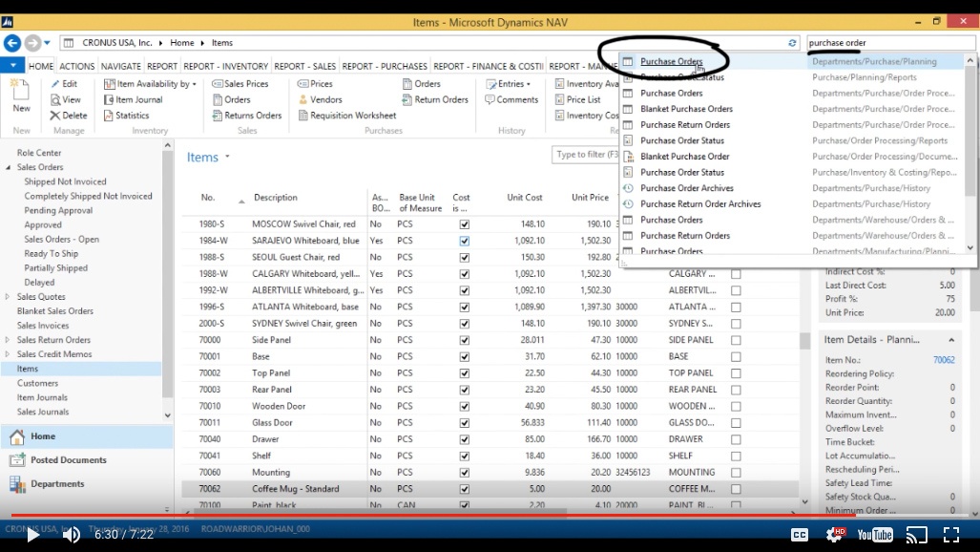Screen dimensions: 980x552
Task: Select Purchase Order Archives result
Action: 687,188
